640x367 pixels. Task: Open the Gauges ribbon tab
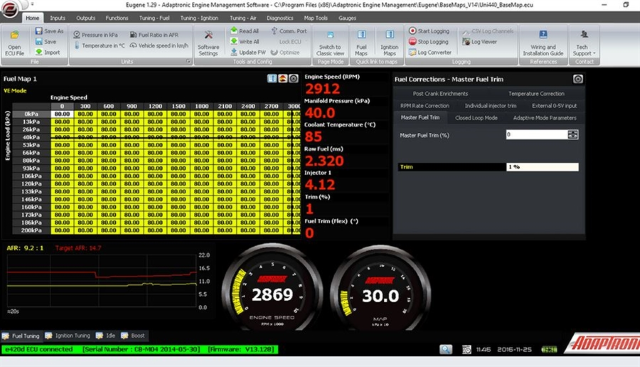[x=347, y=18]
